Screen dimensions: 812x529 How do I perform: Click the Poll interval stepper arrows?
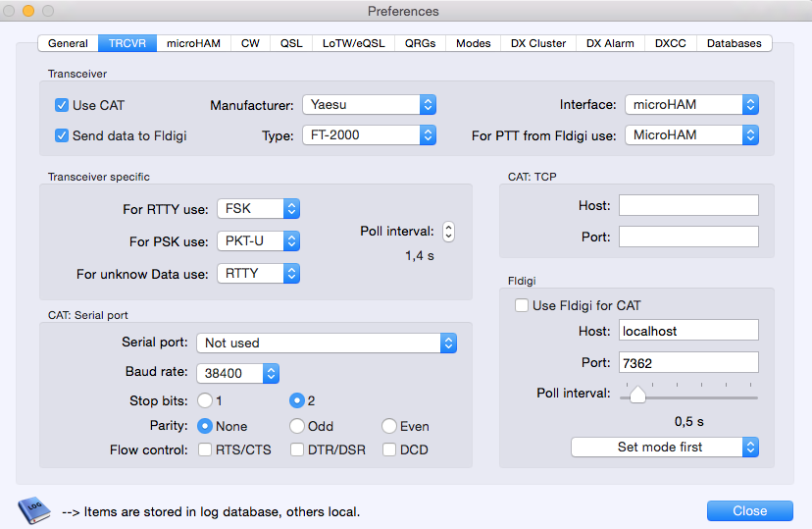(x=448, y=232)
